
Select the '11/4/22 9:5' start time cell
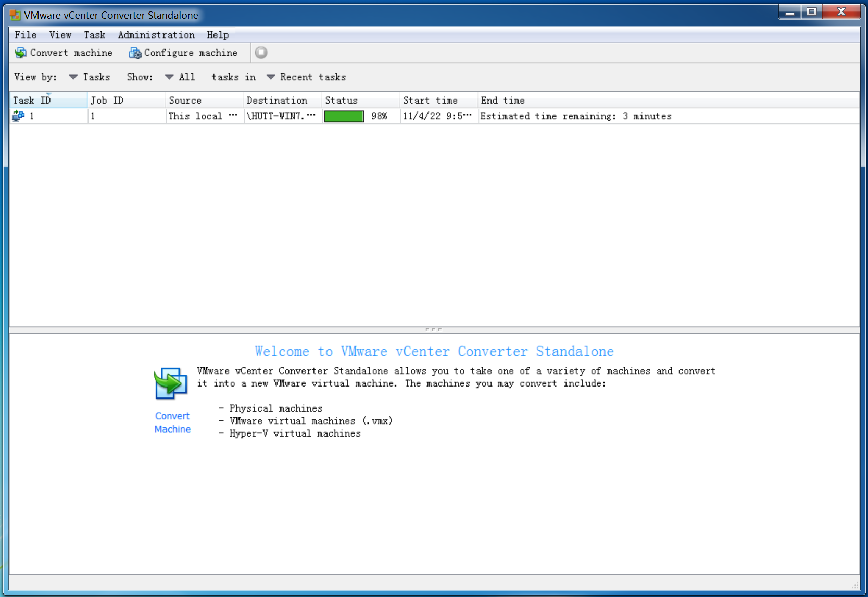439,116
